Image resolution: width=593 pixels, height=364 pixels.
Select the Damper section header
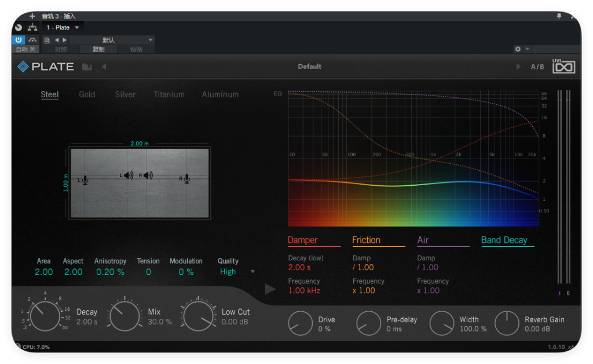coord(314,240)
